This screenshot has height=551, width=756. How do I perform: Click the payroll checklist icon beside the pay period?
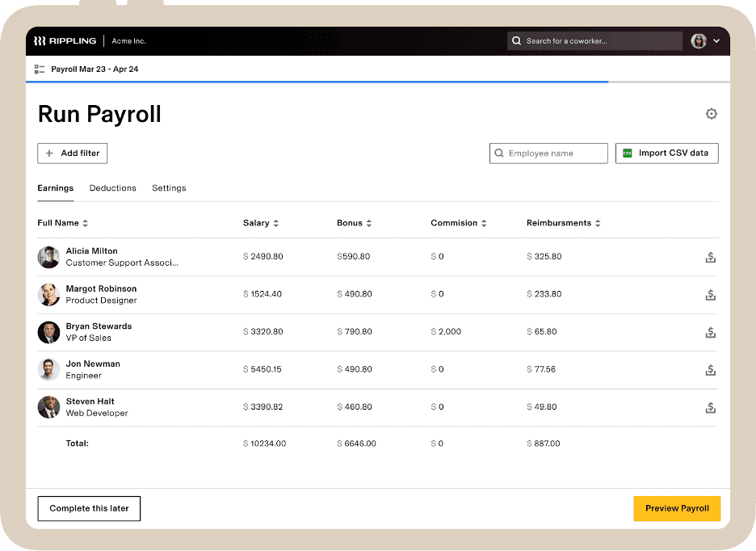(39, 69)
